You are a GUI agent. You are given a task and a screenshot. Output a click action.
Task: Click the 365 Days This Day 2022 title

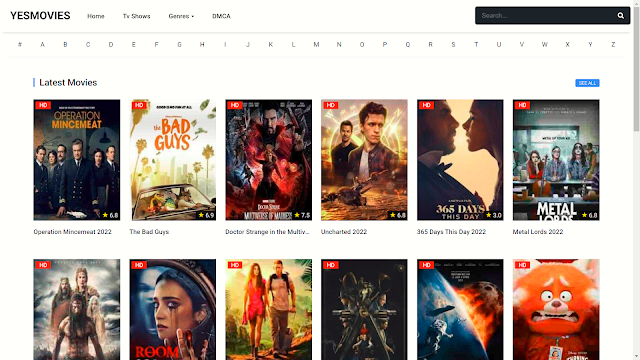click(x=451, y=231)
